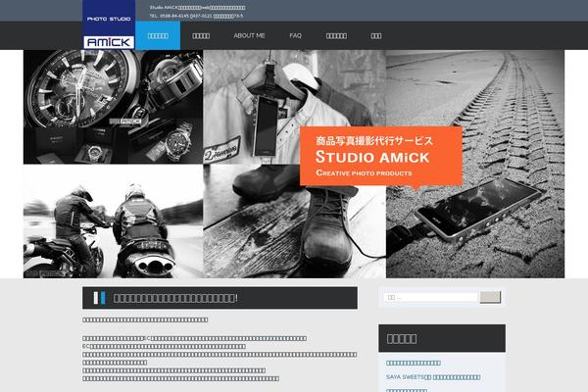Viewport: 588px width, 392px height.
Task: Open the sidebar link above SAYA SWEETS
Action: tap(414, 363)
